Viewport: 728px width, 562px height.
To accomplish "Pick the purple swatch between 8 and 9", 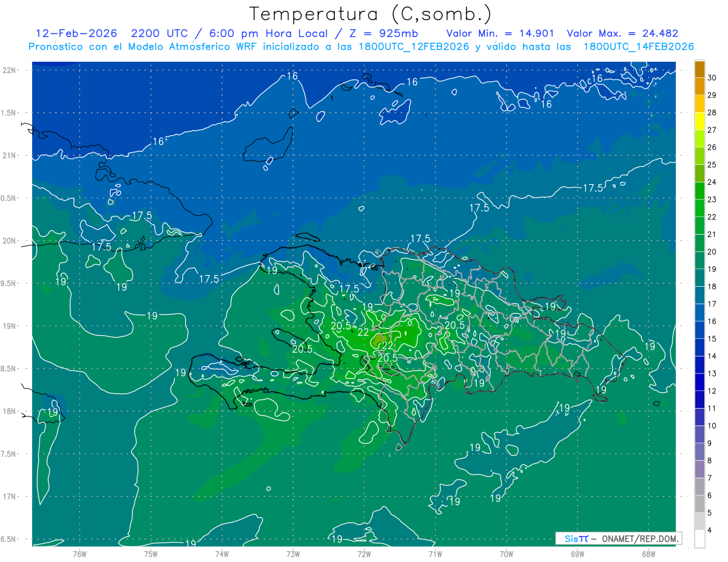I will tap(699, 452).
